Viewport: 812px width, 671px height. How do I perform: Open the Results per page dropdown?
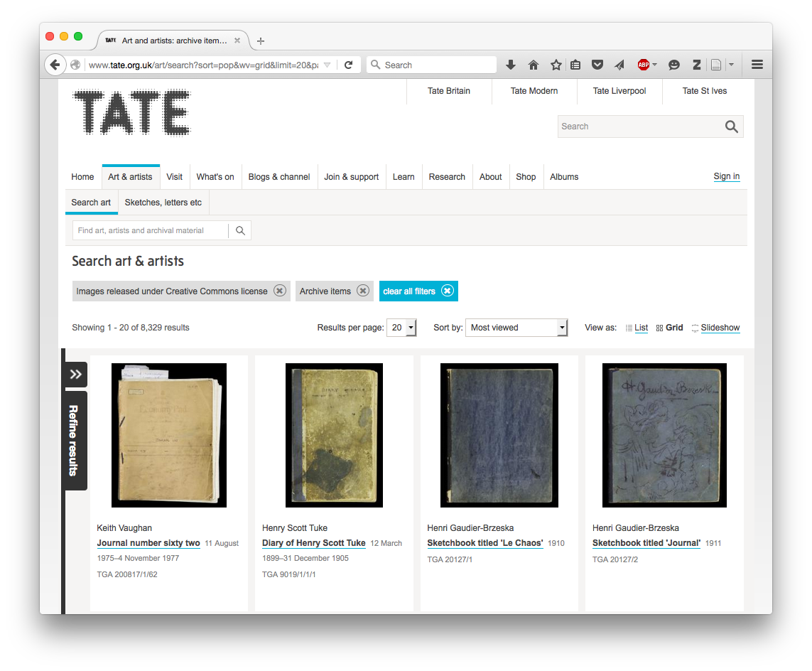coord(402,328)
